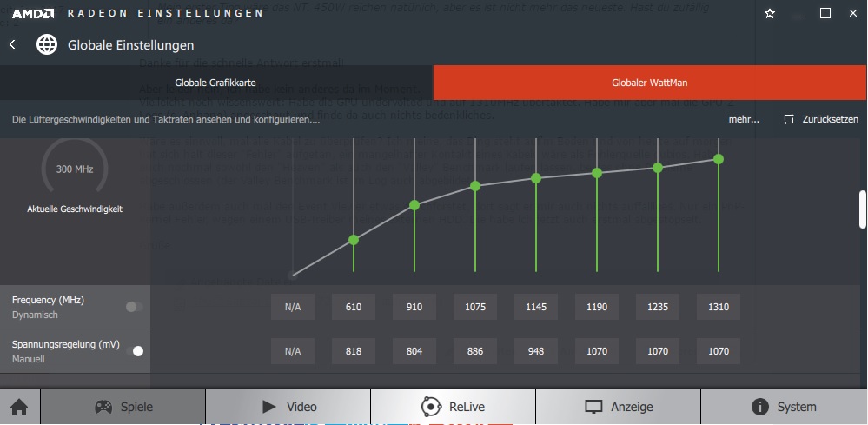Click the Spannungsregelung (mV) label
The height and width of the screenshot is (425, 868).
click(x=66, y=344)
